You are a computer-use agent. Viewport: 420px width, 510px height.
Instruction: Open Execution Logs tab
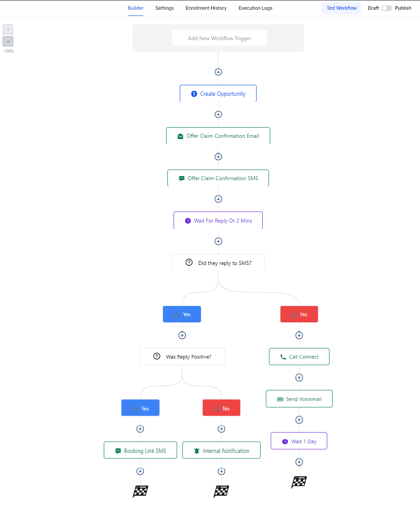click(x=255, y=8)
